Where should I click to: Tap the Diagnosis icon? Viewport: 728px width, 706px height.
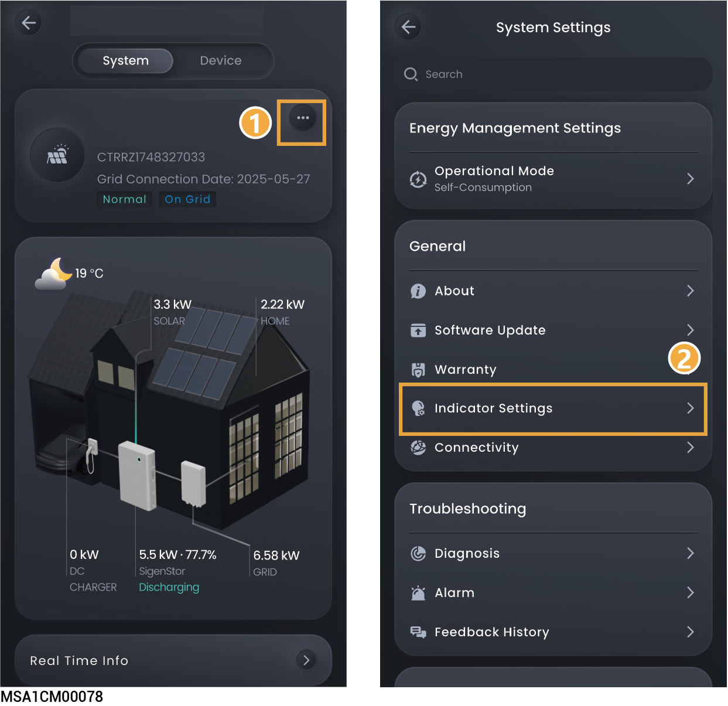pyautogui.click(x=418, y=554)
